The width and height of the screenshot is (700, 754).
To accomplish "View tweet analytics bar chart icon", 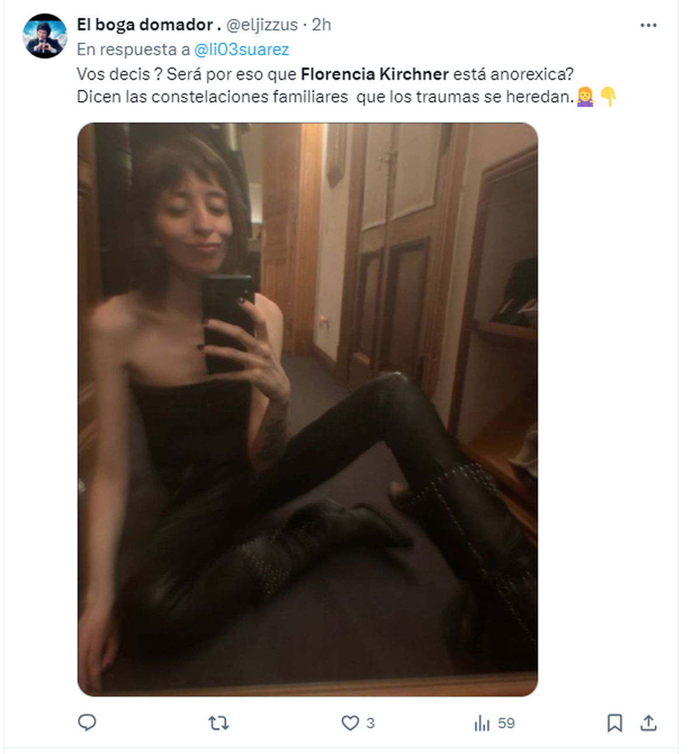I will pyautogui.click(x=482, y=724).
